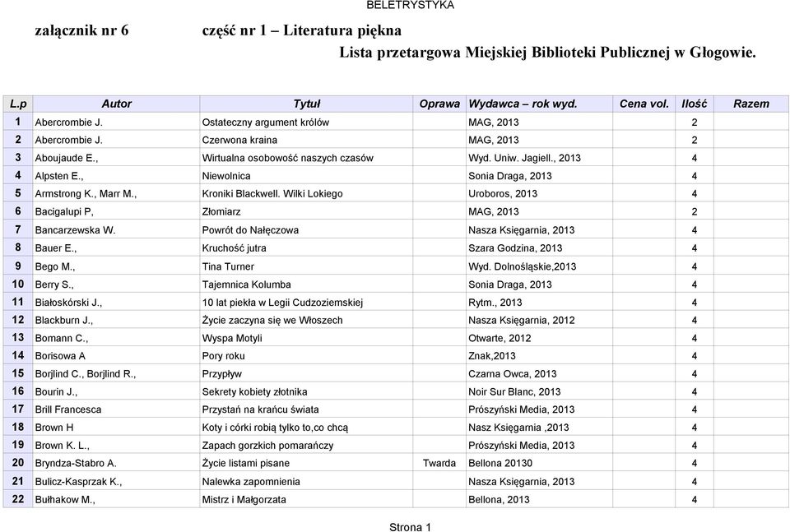Viewport: 790px width, 532px height.
Task: Select title 'Czerwona kraina'
Action: 239,140
